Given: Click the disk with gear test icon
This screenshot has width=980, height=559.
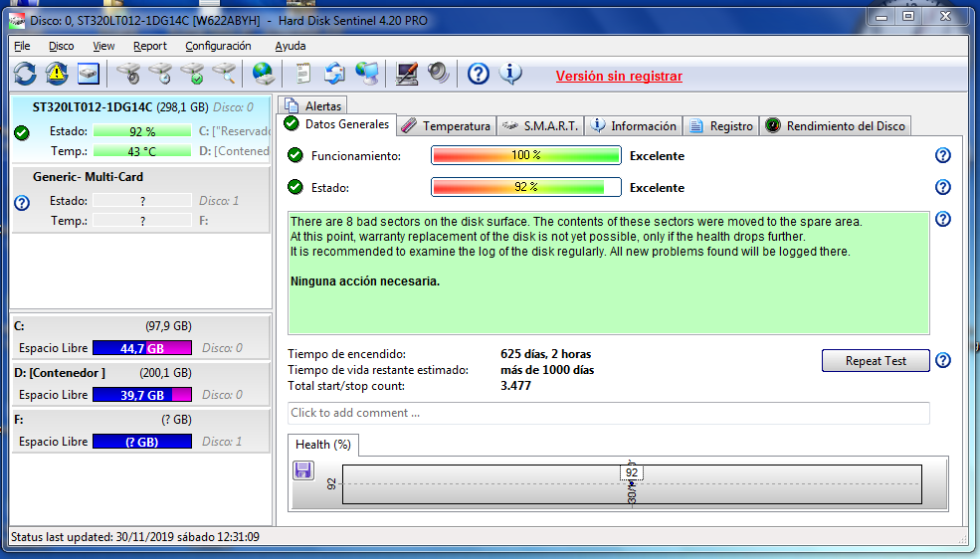Looking at the screenshot, I should pos(129,74).
